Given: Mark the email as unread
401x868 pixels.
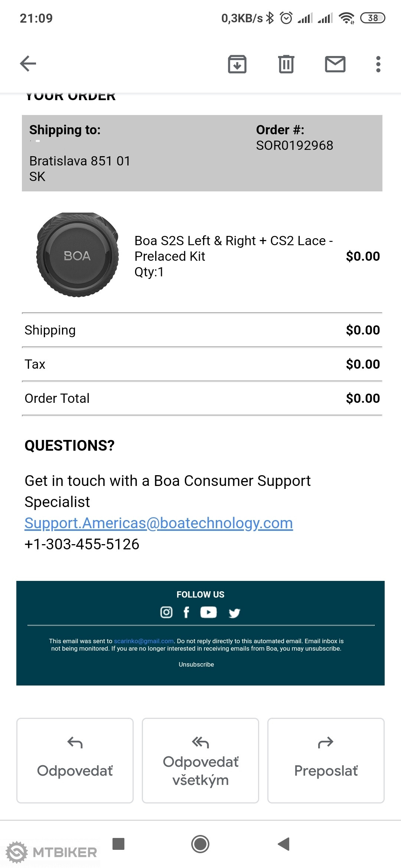Looking at the screenshot, I should [335, 64].
